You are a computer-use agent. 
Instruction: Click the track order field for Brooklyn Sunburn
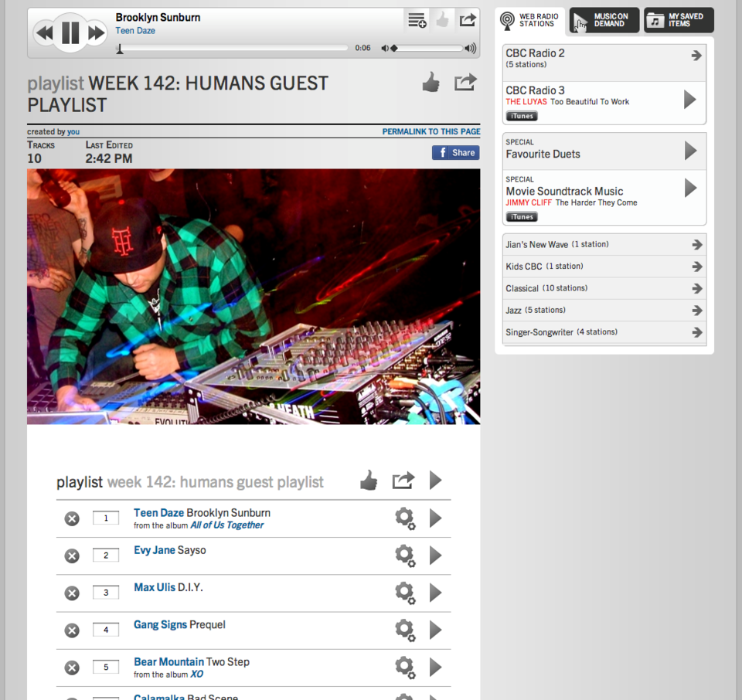pos(106,518)
